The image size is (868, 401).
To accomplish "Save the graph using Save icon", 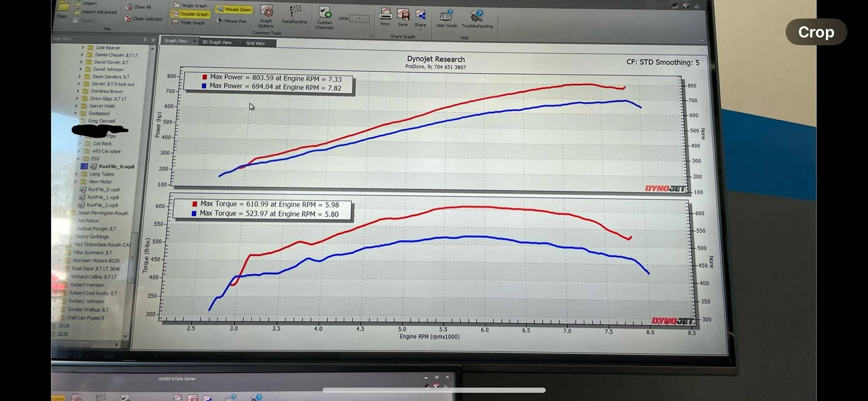I will coord(403,18).
